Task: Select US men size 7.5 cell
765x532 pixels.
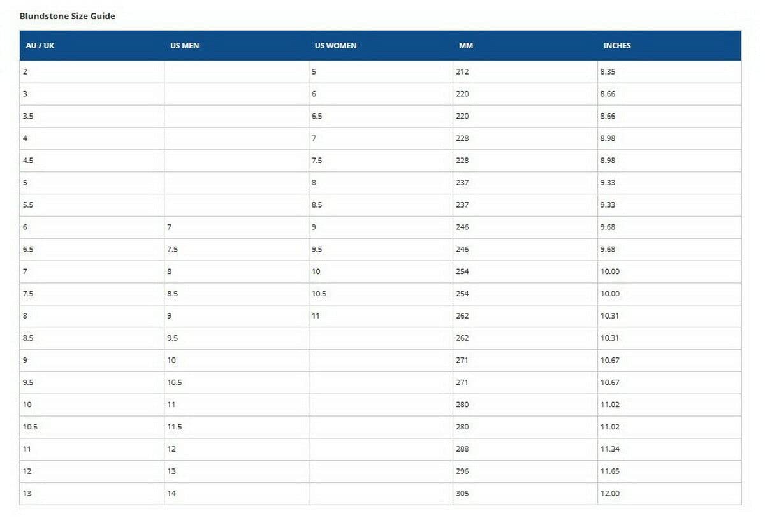Action: (172, 250)
